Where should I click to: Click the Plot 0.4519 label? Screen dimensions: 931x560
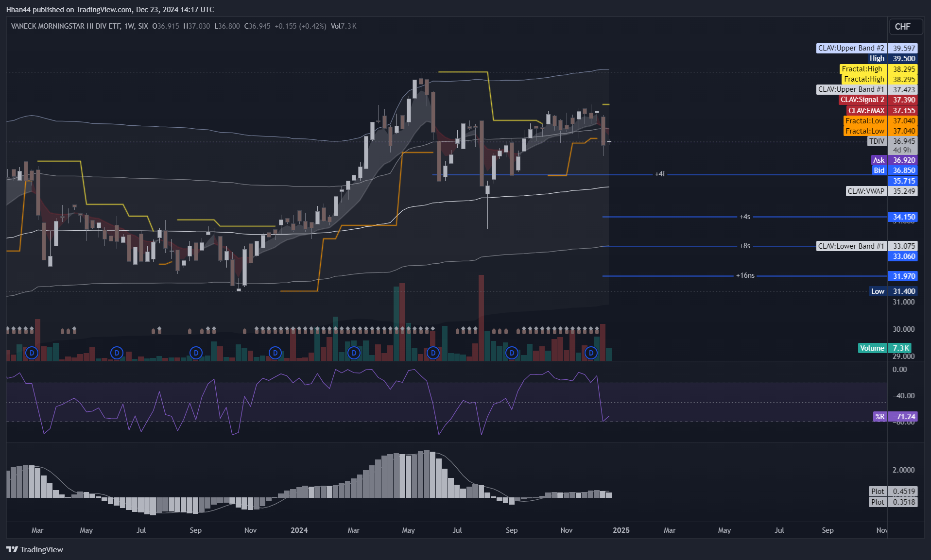pos(893,491)
